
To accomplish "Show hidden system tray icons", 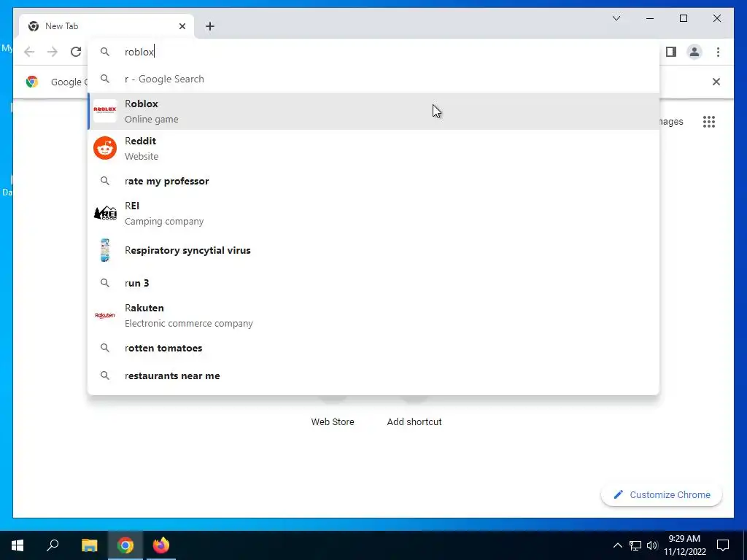I will (x=617, y=545).
